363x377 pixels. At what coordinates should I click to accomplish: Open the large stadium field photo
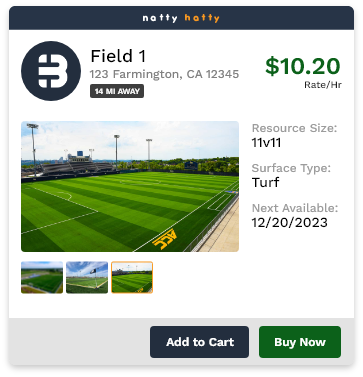tap(130, 186)
